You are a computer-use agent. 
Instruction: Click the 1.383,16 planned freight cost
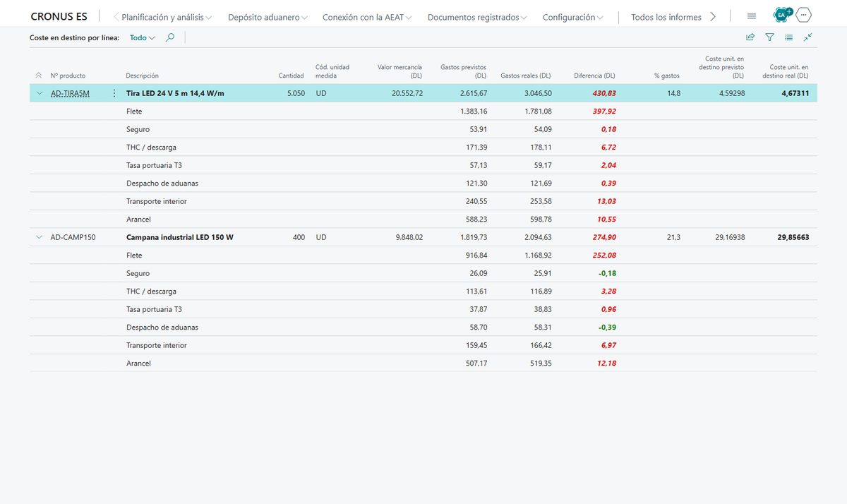coord(473,112)
